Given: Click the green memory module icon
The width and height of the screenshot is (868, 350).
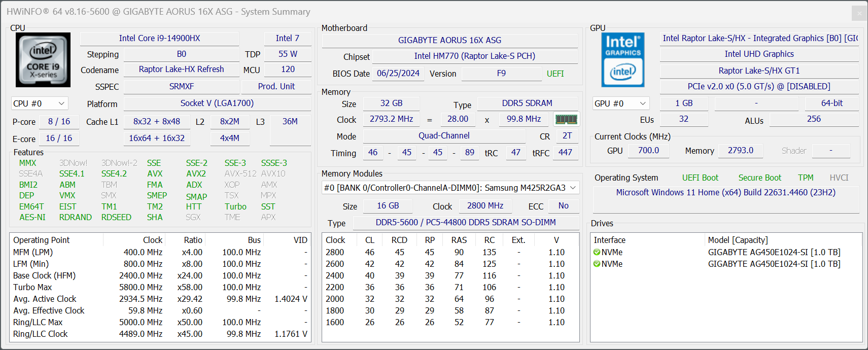Looking at the screenshot, I should coord(566,119).
